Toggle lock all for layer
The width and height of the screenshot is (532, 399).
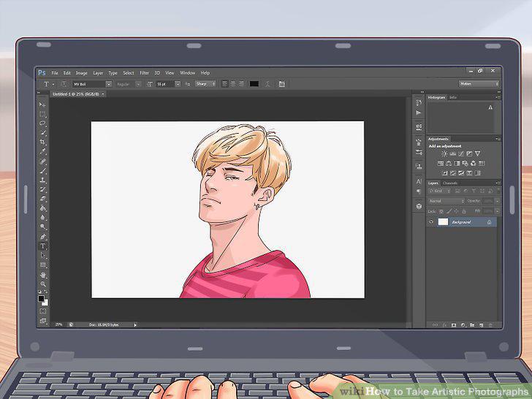(x=464, y=211)
